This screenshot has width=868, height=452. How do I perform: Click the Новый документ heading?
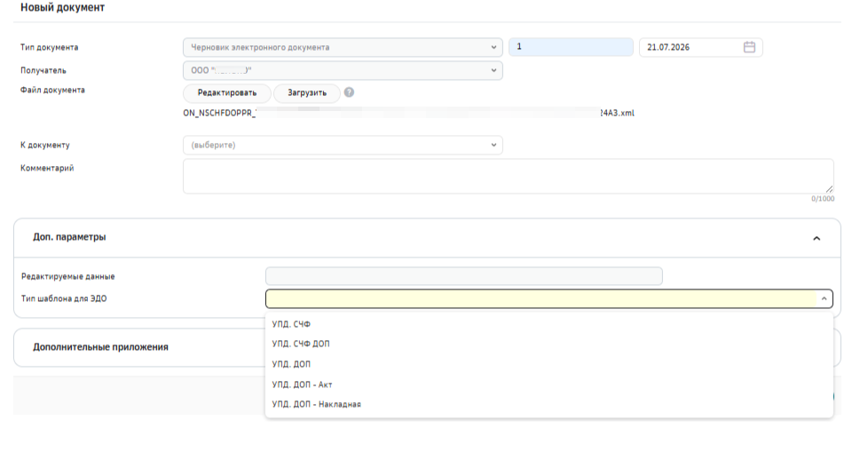point(62,8)
